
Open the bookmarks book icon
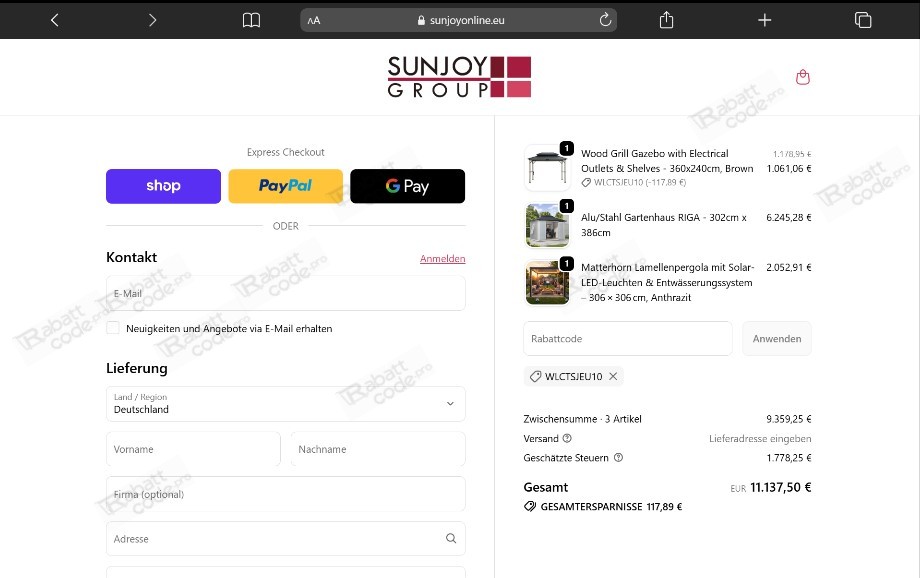pyautogui.click(x=251, y=20)
